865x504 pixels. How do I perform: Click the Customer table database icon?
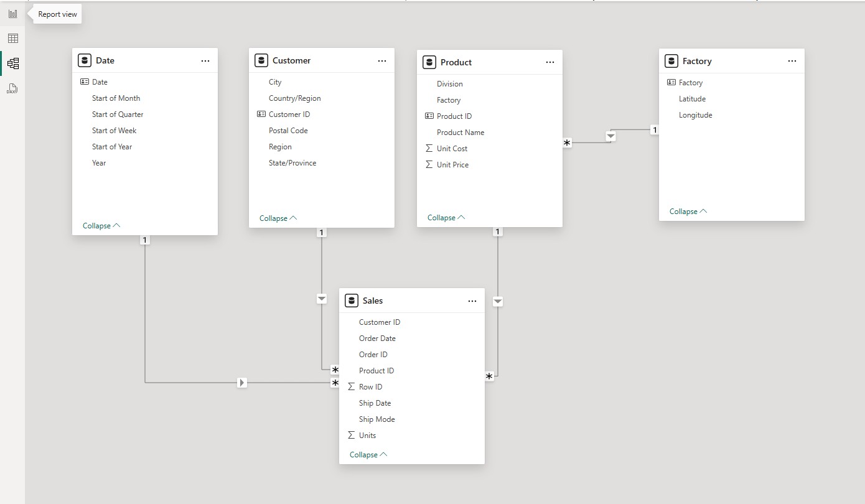[x=261, y=60]
